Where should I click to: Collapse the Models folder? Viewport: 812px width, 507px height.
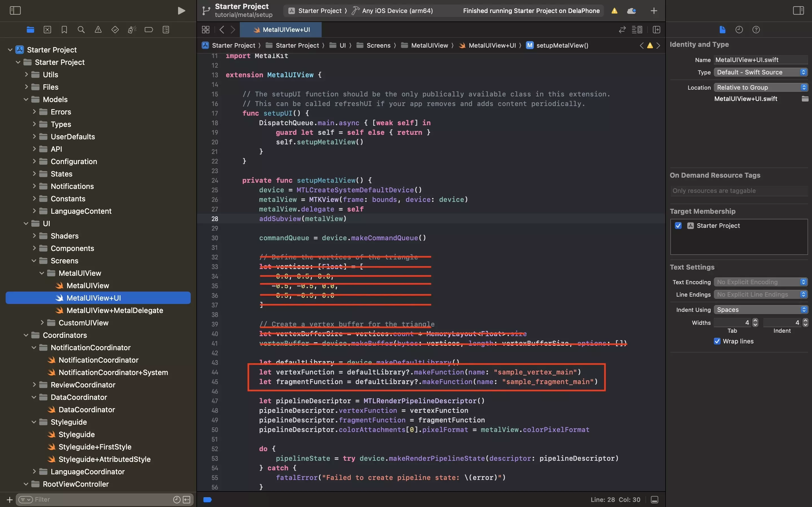point(26,99)
